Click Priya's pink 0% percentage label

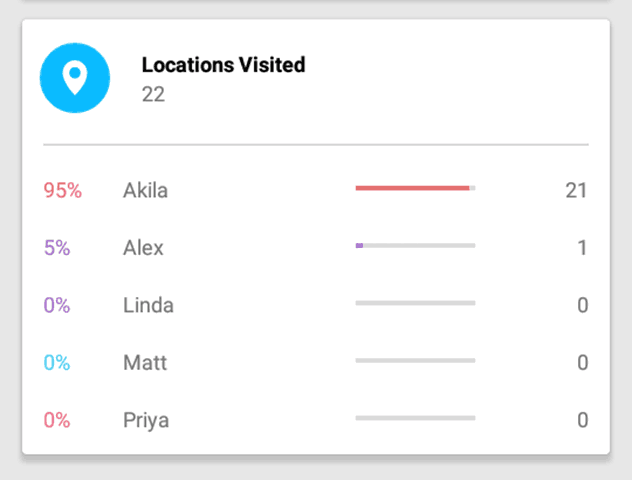pos(57,420)
